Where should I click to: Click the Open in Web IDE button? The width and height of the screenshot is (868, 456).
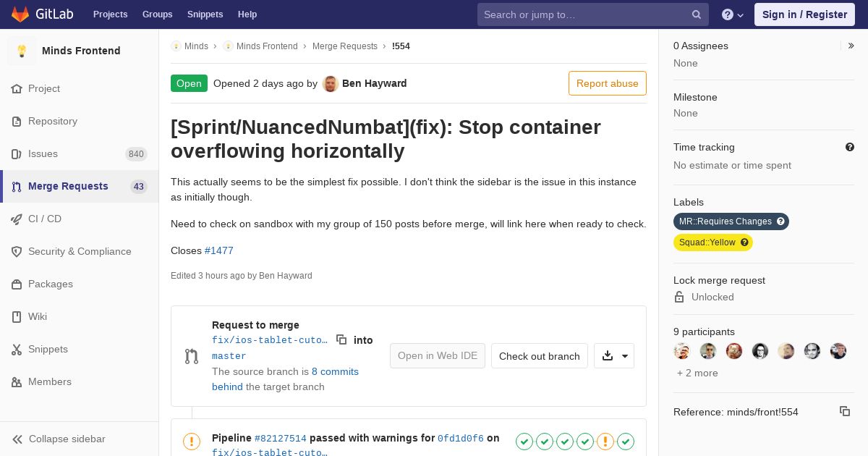pos(438,356)
